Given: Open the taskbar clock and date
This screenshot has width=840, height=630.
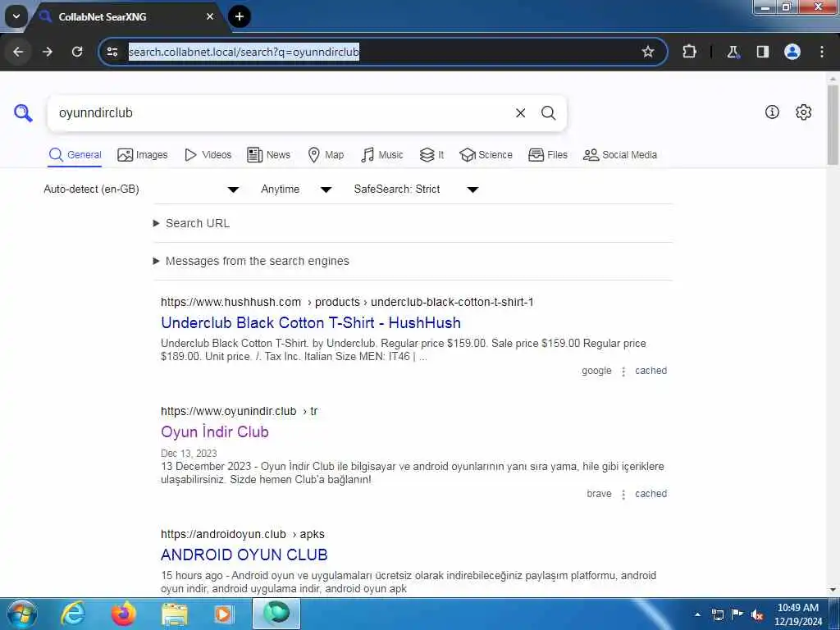Looking at the screenshot, I should click(797, 614).
